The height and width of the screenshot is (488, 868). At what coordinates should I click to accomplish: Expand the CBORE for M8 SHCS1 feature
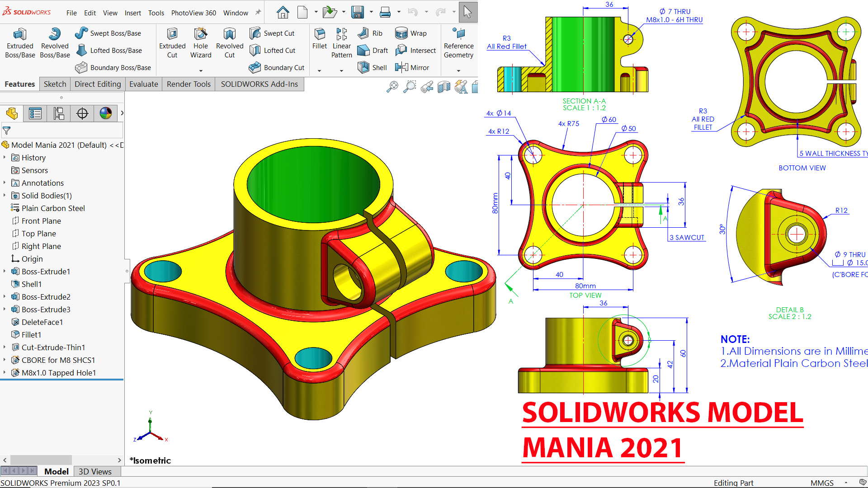(x=5, y=360)
